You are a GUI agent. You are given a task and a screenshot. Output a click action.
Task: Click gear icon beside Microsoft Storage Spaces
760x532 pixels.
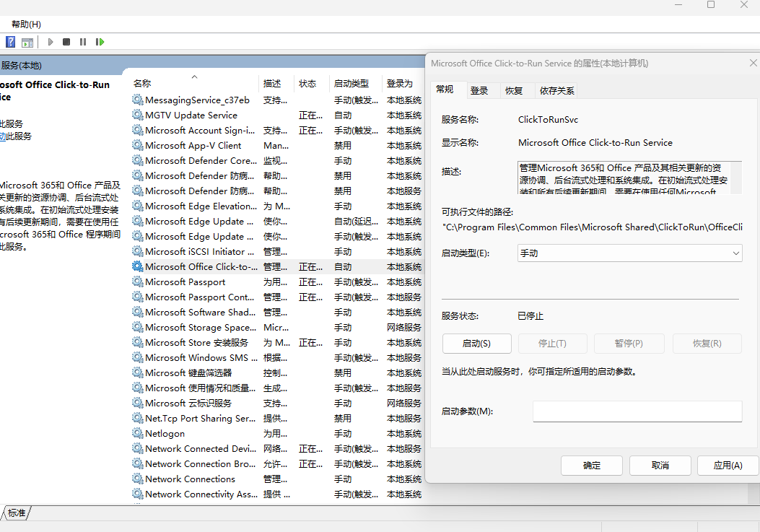138,327
